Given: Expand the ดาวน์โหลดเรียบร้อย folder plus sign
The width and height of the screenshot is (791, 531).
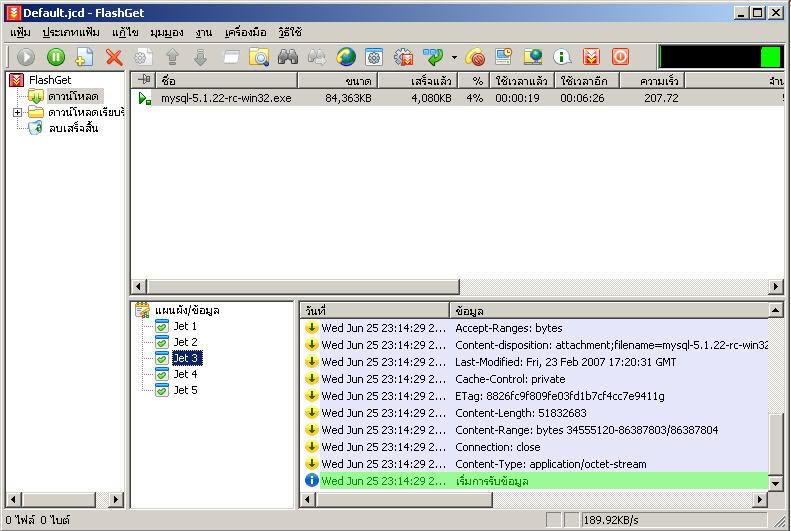Looking at the screenshot, I should [x=18, y=112].
